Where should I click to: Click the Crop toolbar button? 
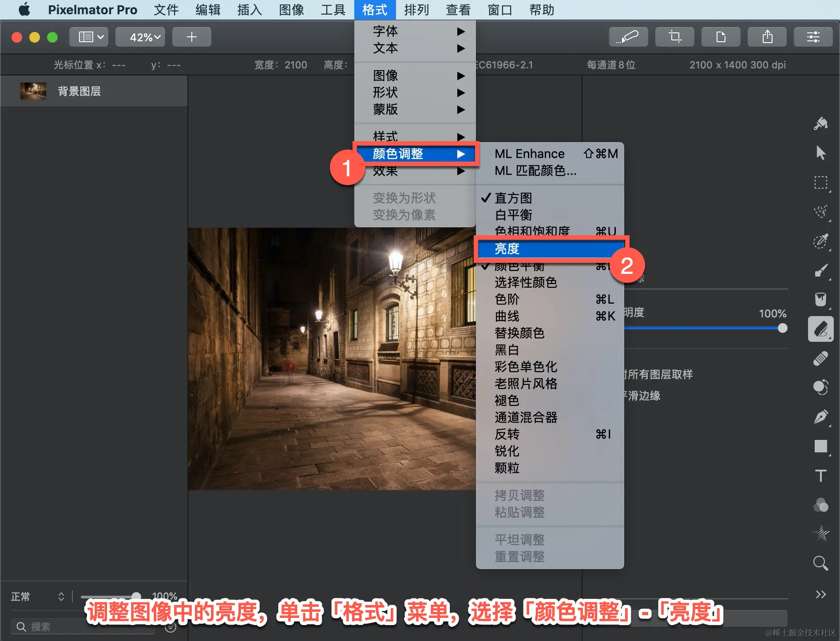(675, 37)
